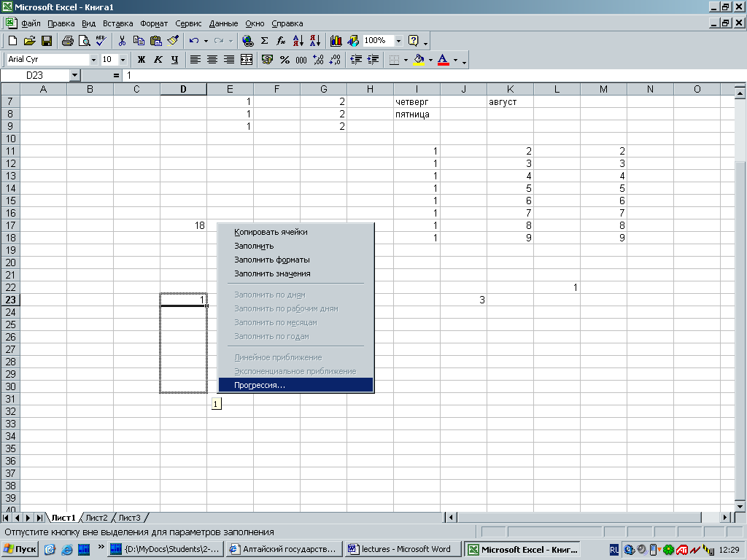Click Merge and Center icon
Viewport: 747px width, 560px height.
247,60
